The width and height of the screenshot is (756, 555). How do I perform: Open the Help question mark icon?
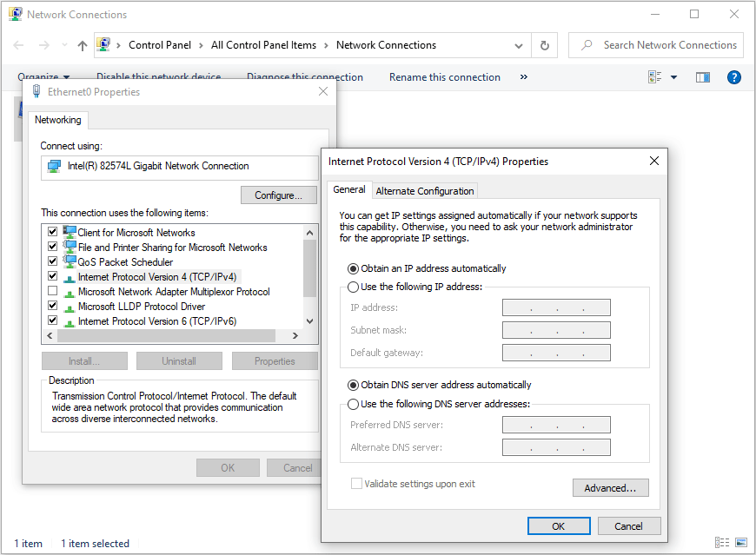click(733, 77)
